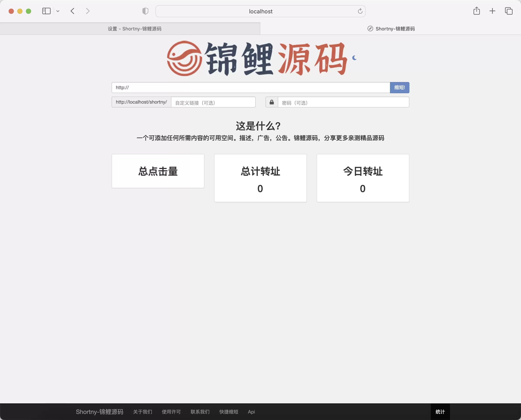Open the Share menu icon
Viewport: 521px width, 420px height.
[477, 11]
